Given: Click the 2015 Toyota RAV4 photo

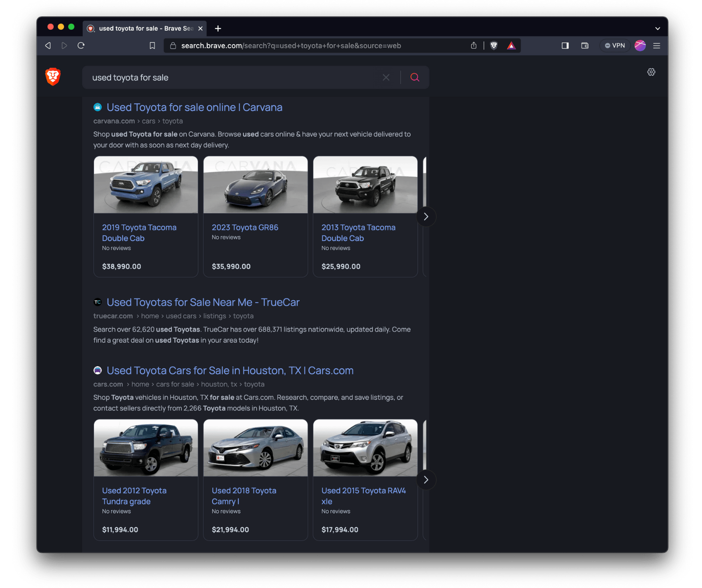Looking at the screenshot, I should click(365, 448).
